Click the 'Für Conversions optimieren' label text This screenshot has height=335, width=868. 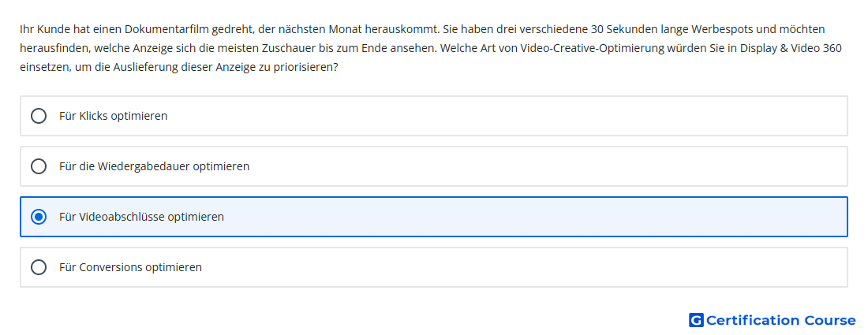[130, 267]
